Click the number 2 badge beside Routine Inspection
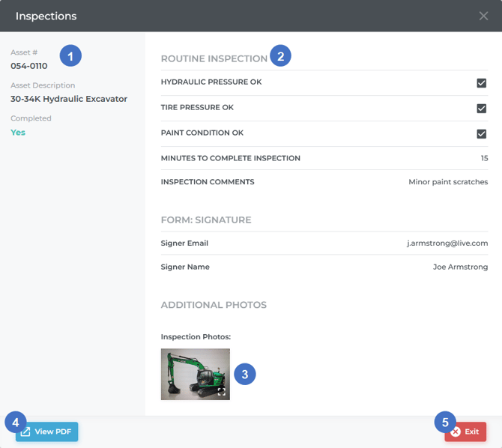Viewport: 502px width, 448px height. point(280,56)
